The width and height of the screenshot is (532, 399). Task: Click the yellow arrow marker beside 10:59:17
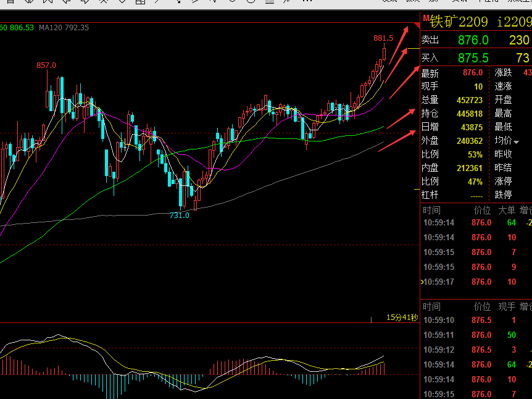coord(422,282)
